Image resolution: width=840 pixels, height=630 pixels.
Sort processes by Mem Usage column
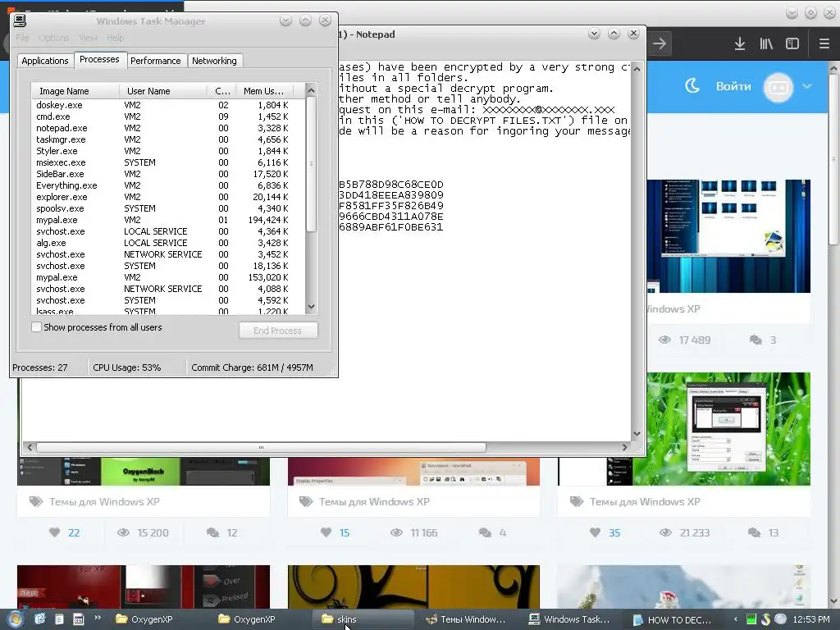263,91
